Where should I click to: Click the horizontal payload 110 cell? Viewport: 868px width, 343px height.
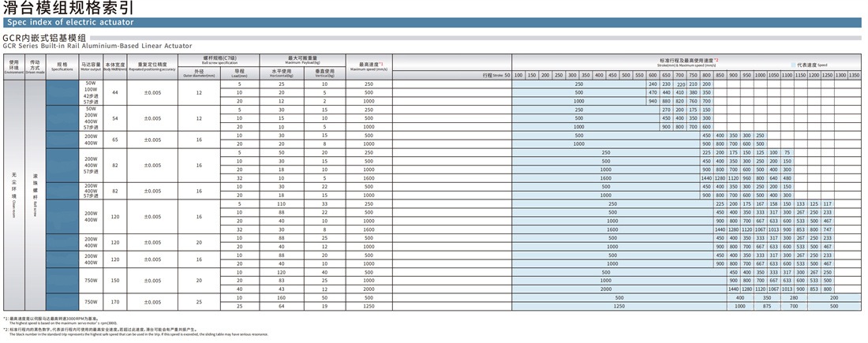pos(282,203)
